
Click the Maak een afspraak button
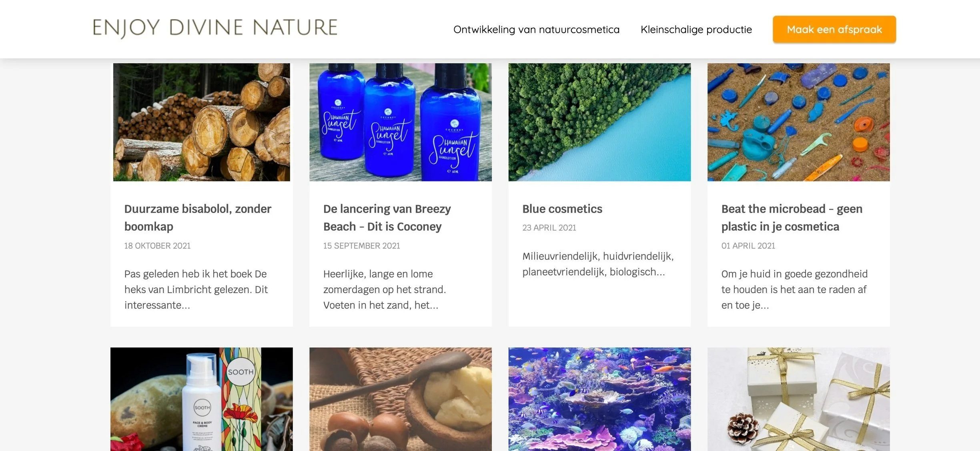[834, 29]
